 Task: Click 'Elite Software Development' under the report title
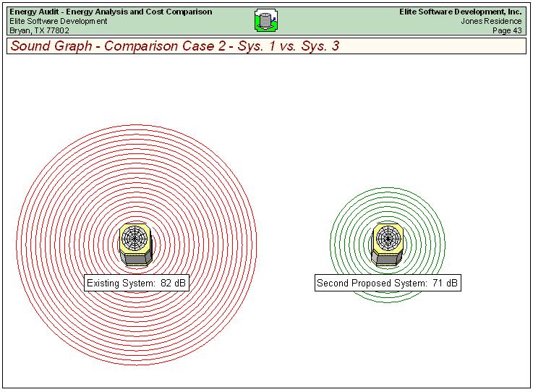[x=59, y=22]
